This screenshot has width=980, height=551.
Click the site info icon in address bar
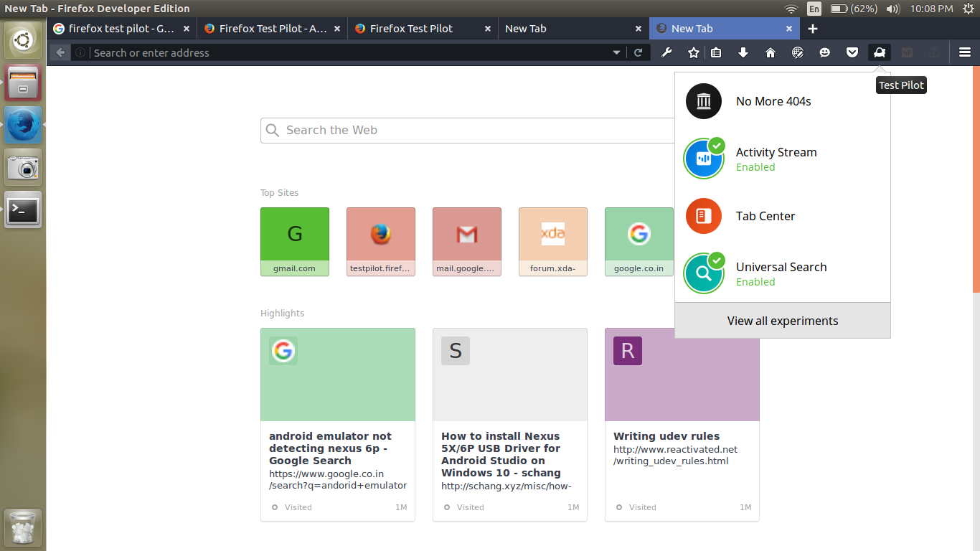tap(80, 52)
